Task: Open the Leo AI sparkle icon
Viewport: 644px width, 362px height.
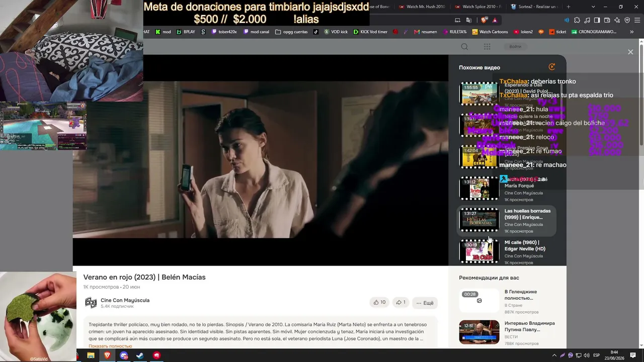Action: pyautogui.click(x=617, y=20)
